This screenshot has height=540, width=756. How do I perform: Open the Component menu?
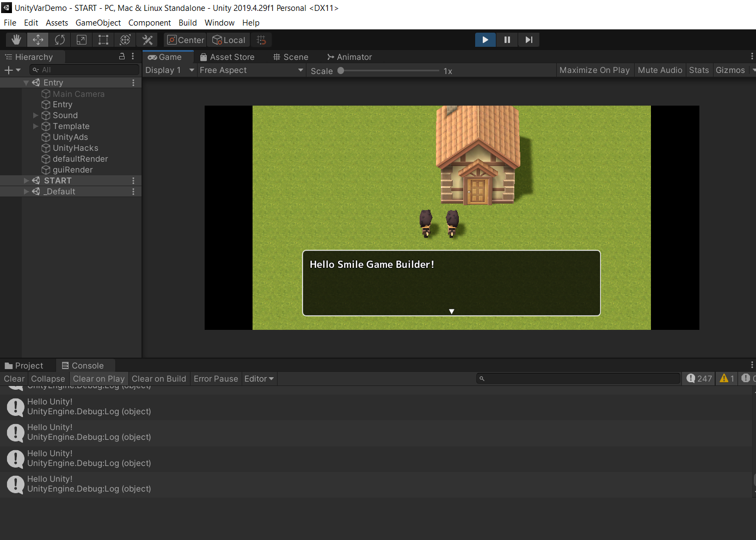pos(150,23)
